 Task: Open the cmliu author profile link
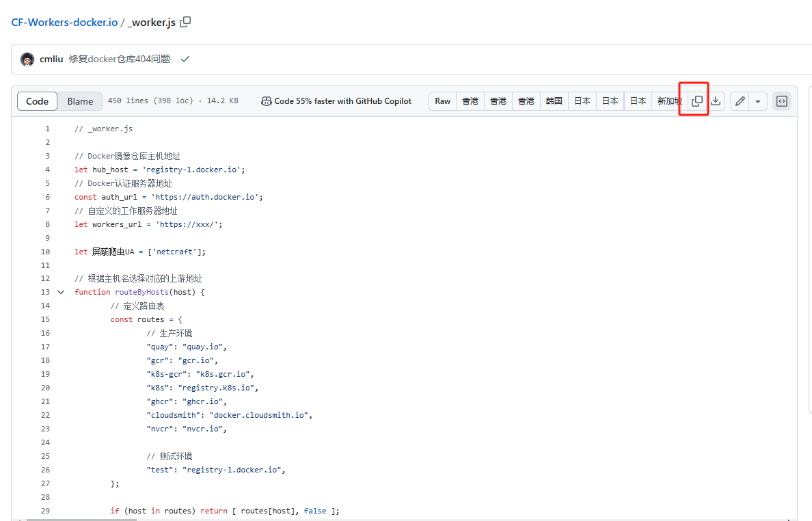pyautogui.click(x=51, y=59)
